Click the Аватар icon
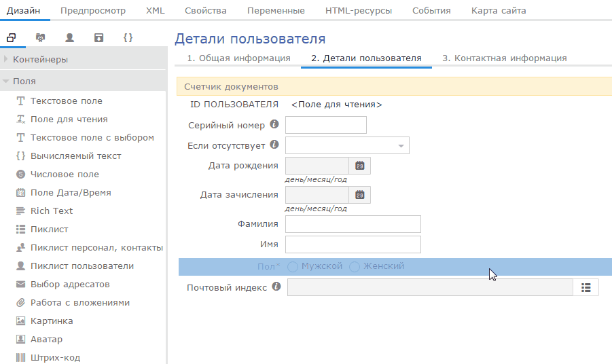This screenshot has height=364, width=612. click(x=20, y=340)
